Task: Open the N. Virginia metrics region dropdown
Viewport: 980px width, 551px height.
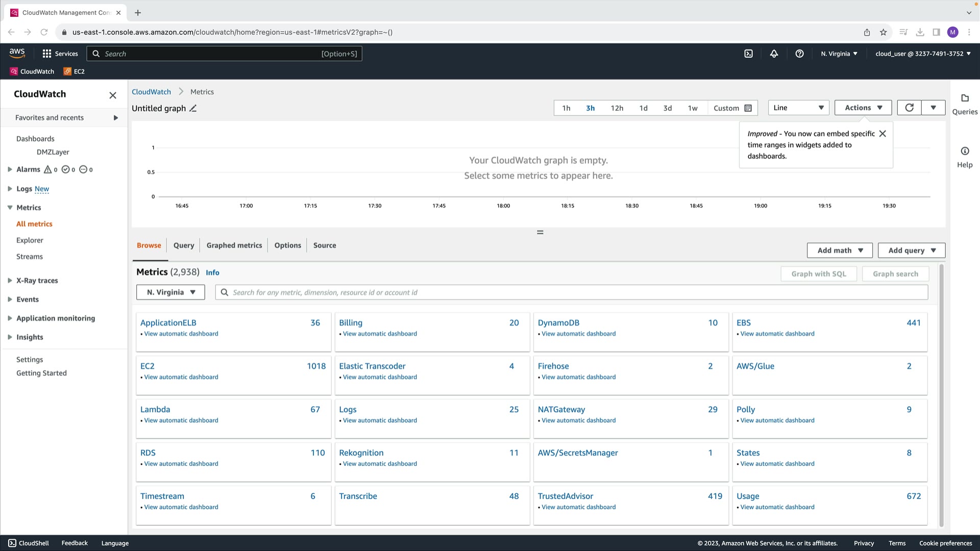Action: click(x=170, y=292)
